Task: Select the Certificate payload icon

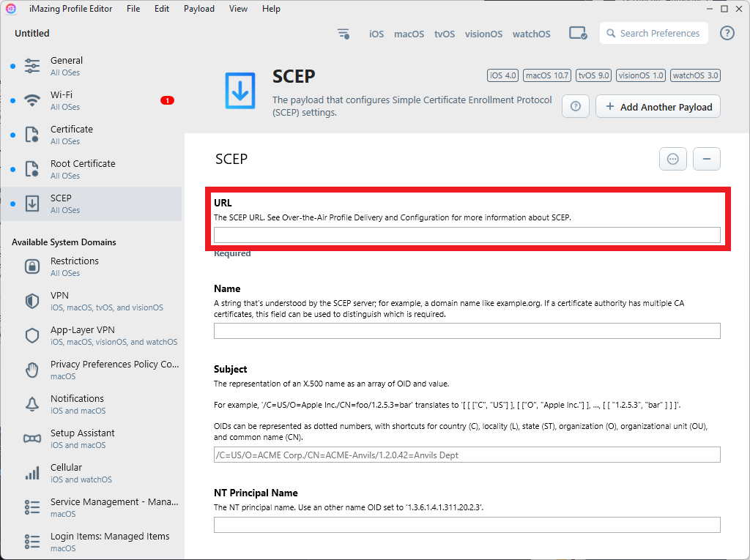Action: tap(32, 135)
